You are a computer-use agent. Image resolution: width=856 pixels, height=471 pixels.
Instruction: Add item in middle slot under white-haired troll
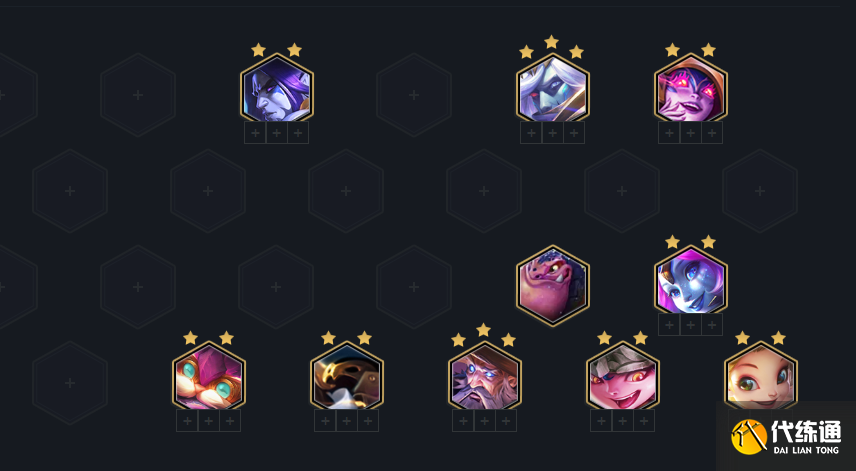coord(552,133)
